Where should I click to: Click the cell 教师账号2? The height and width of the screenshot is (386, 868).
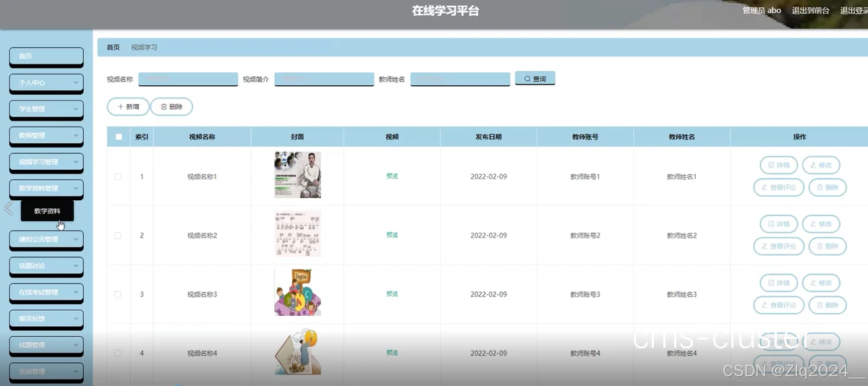point(585,236)
